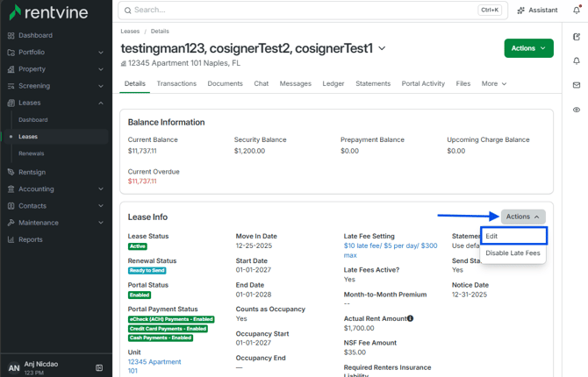
Task: Click the Ready to Send renewal badge
Action: (147, 271)
